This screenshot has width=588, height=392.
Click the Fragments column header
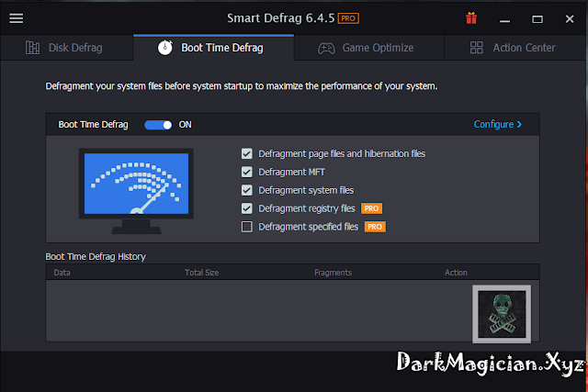(333, 273)
